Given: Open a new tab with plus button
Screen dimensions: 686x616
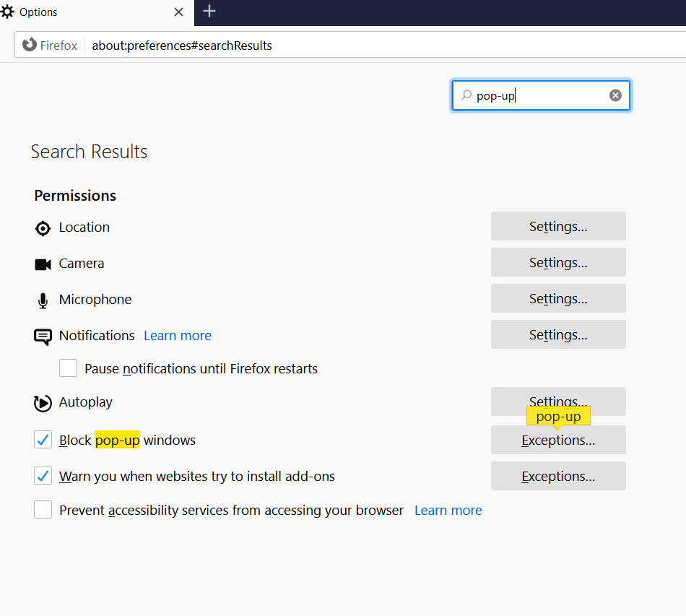Looking at the screenshot, I should [209, 12].
